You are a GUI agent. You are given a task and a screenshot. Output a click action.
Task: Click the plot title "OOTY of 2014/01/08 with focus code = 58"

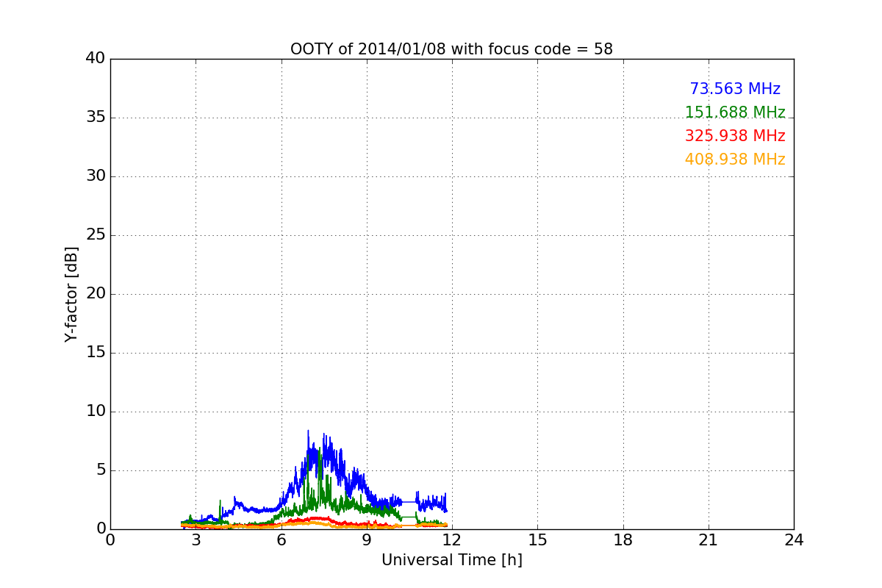point(451,49)
